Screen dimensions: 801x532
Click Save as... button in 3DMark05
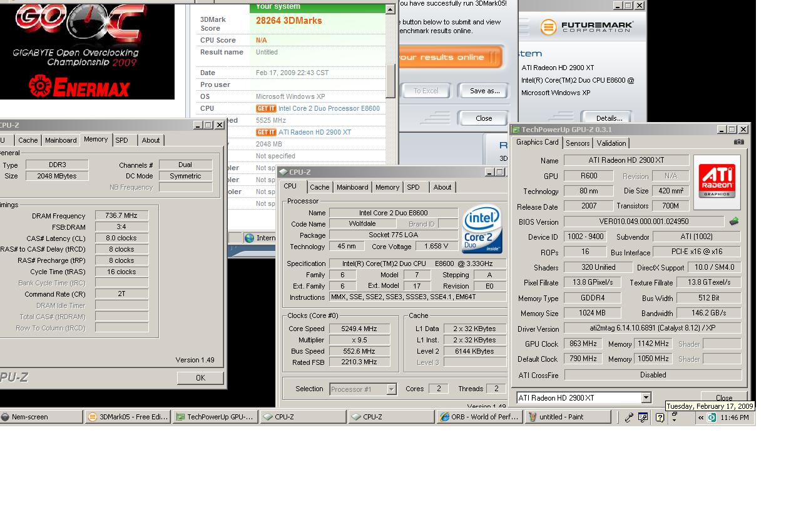pyautogui.click(x=485, y=91)
